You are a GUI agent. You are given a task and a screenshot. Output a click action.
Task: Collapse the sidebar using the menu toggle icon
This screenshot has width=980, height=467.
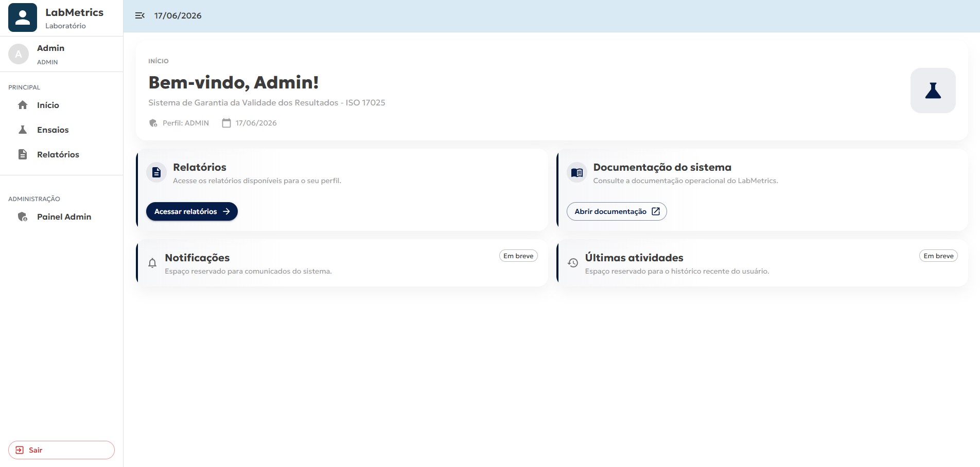(x=139, y=15)
